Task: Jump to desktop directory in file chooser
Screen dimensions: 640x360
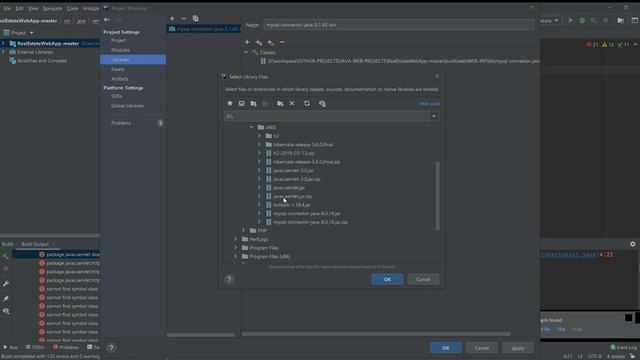Action: coord(242,104)
